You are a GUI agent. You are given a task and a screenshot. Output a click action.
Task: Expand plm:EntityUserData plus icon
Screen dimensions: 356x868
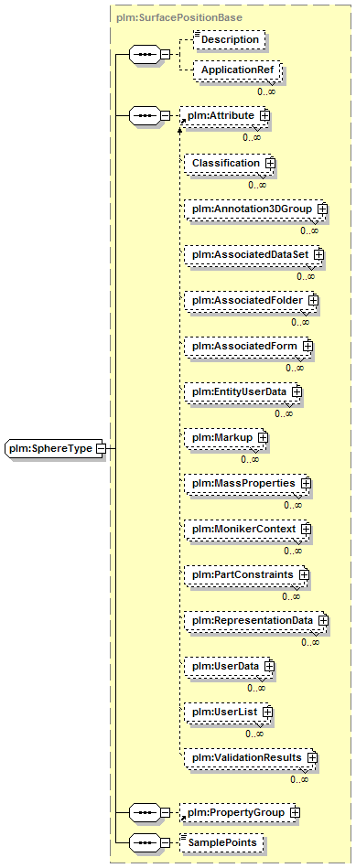(297, 391)
